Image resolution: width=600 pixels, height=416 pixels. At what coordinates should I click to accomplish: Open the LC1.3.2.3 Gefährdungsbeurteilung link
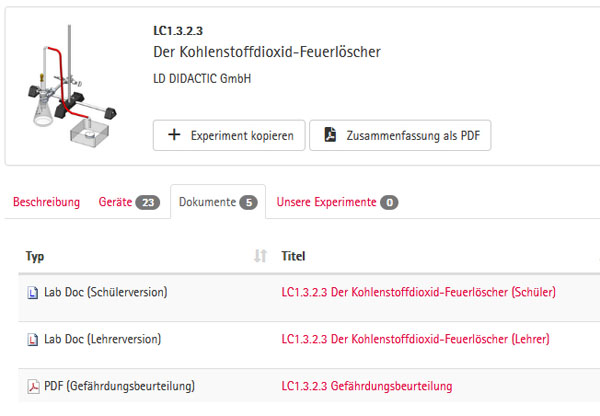(x=367, y=386)
